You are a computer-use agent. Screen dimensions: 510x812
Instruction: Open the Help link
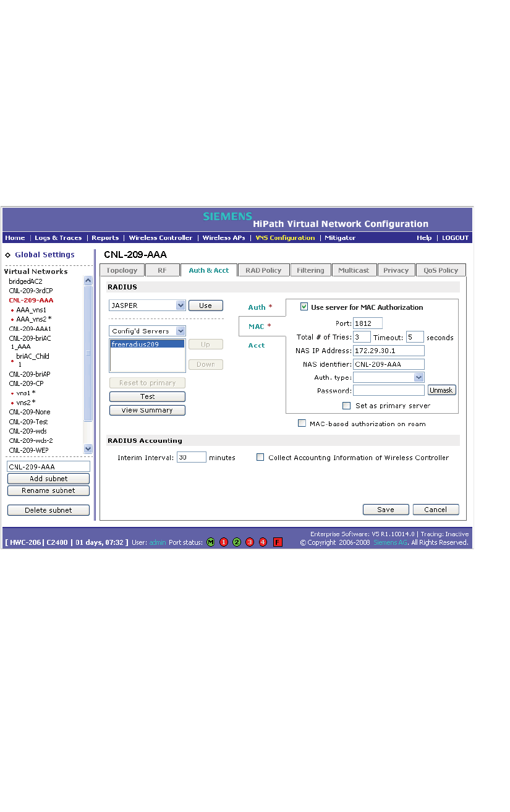424,237
